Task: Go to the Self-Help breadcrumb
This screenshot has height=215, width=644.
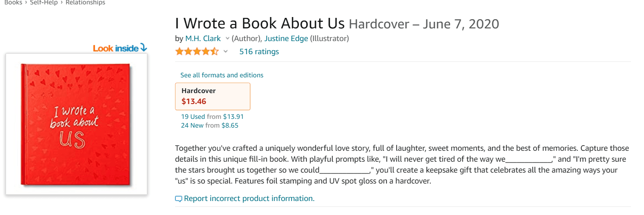Action: click(x=44, y=3)
